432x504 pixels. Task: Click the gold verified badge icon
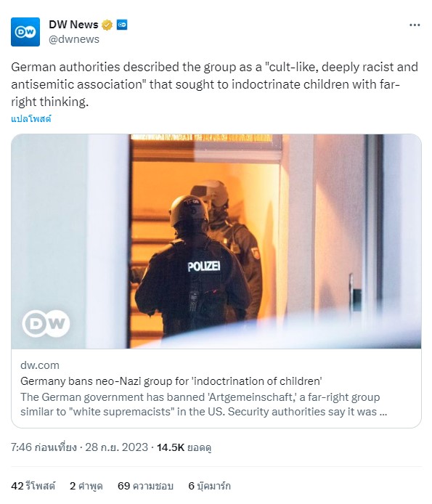[x=107, y=25]
